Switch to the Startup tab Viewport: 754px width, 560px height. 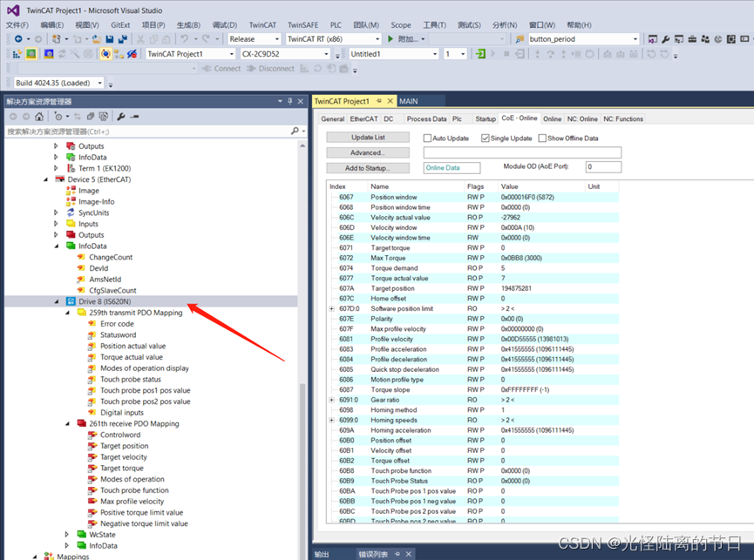pos(486,118)
